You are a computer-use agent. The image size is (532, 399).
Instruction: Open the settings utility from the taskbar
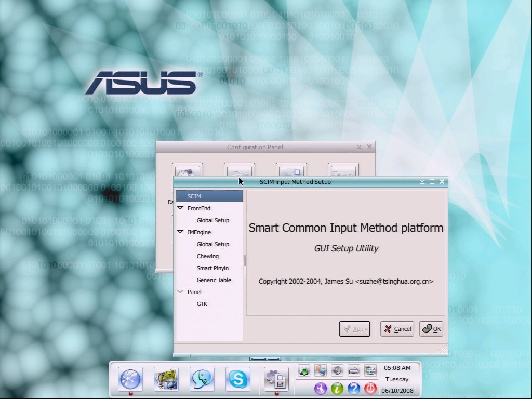point(277,379)
